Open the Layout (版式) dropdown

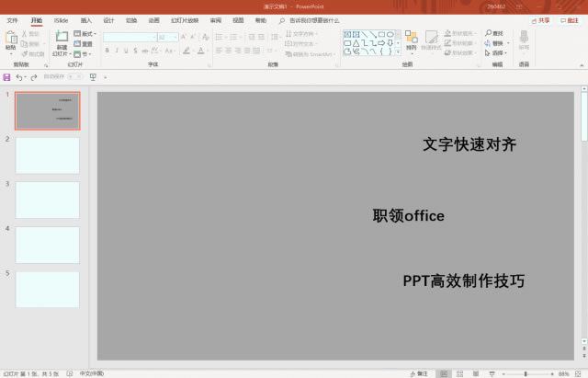coord(85,34)
